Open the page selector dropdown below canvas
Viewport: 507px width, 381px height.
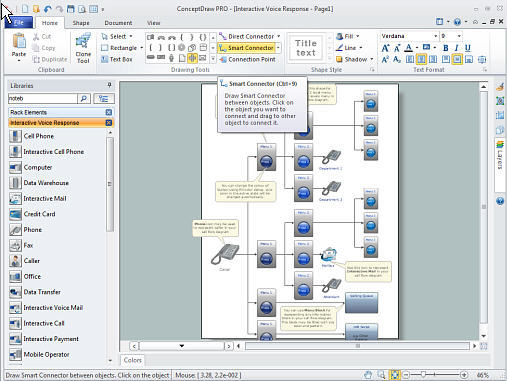[x=182, y=346]
